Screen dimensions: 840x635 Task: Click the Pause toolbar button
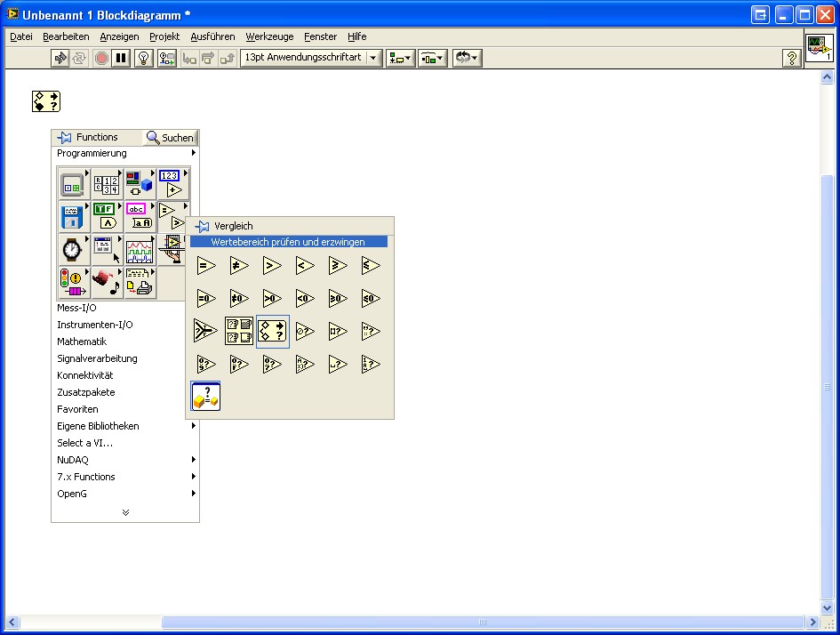tap(121, 58)
